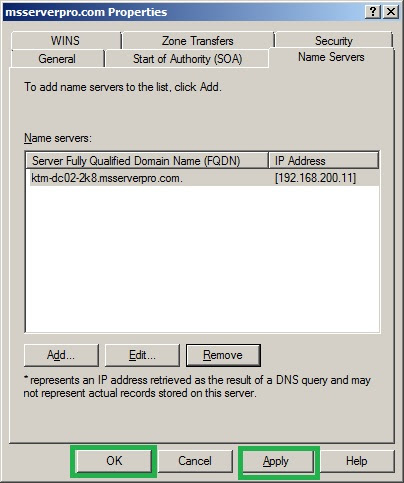
Task: Remove the selected name server
Action: [x=223, y=355]
